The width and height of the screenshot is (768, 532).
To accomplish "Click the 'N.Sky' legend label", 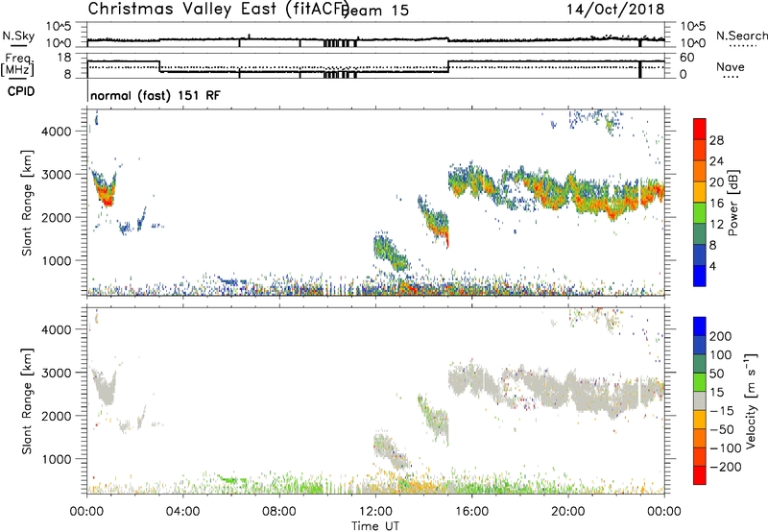I will click(x=18, y=36).
